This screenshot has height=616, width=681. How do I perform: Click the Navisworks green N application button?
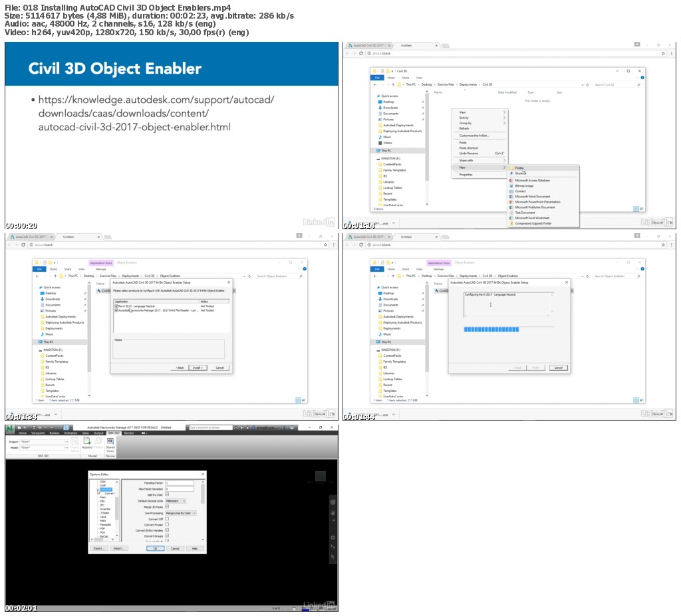point(9,428)
